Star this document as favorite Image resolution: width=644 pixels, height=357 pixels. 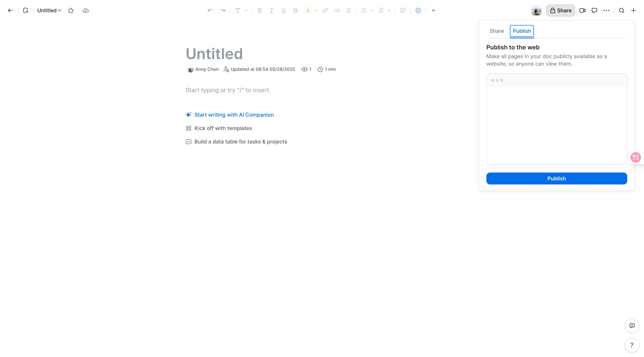71,10
